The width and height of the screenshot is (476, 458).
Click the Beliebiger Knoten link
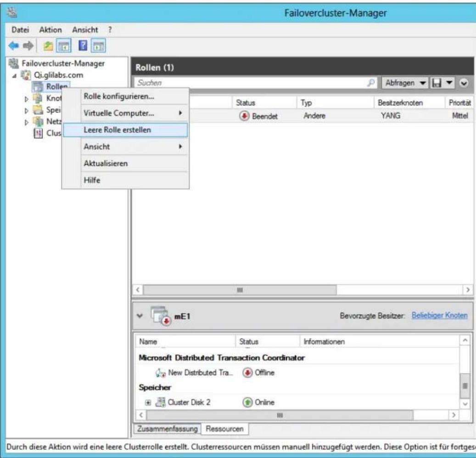click(x=439, y=315)
